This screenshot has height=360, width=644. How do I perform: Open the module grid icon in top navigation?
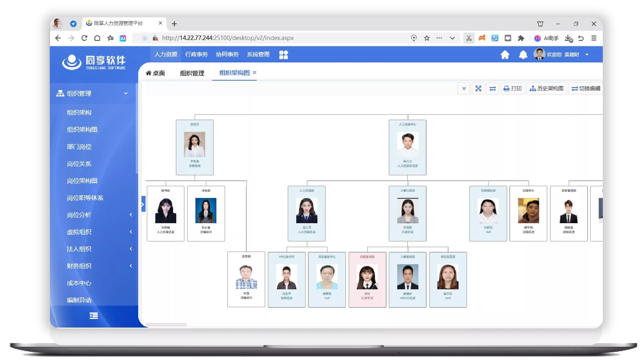(x=284, y=55)
